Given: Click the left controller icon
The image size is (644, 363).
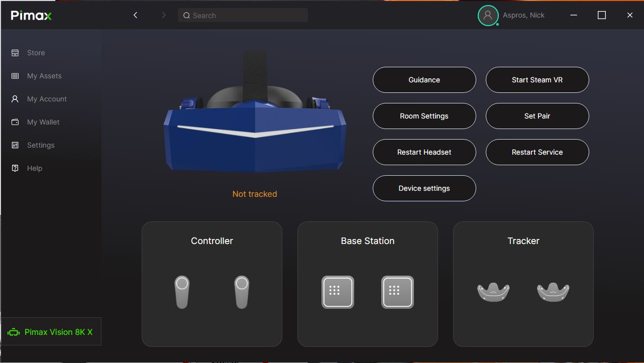Looking at the screenshot, I should tap(182, 292).
